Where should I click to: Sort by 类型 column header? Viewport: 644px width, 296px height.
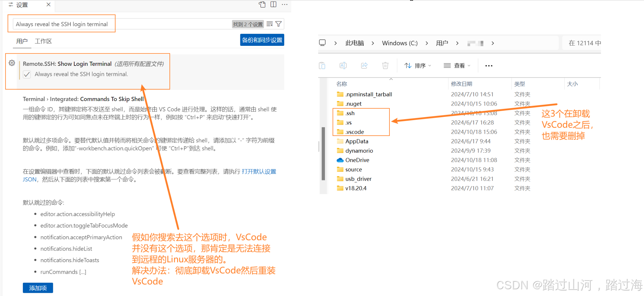pyautogui.click(x=520, y=84)
